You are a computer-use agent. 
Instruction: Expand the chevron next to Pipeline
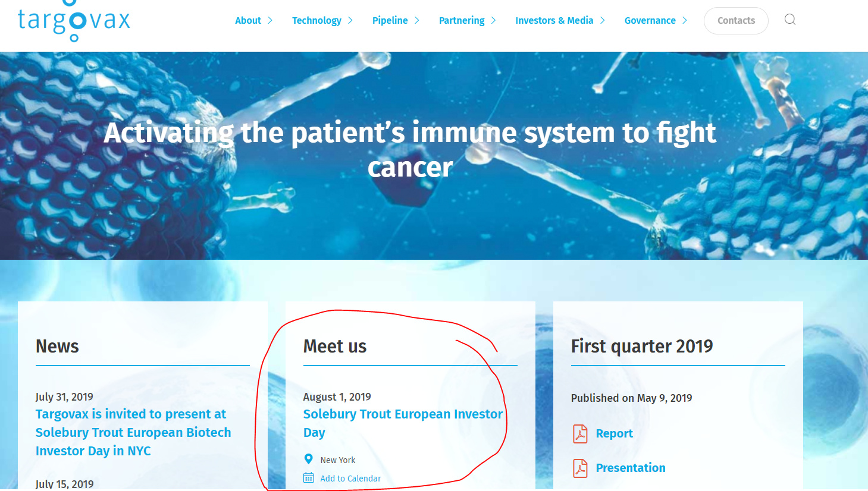pos(417,21)
